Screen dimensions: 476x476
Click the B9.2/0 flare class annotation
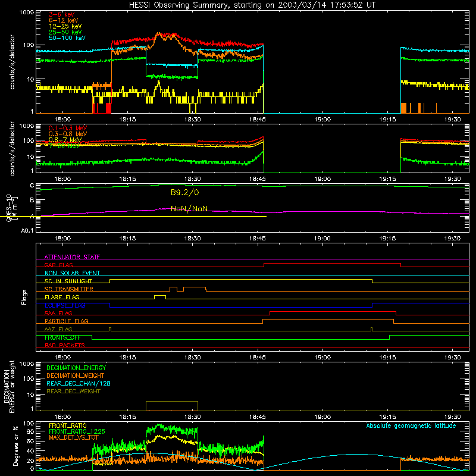[x=184, y=192]
